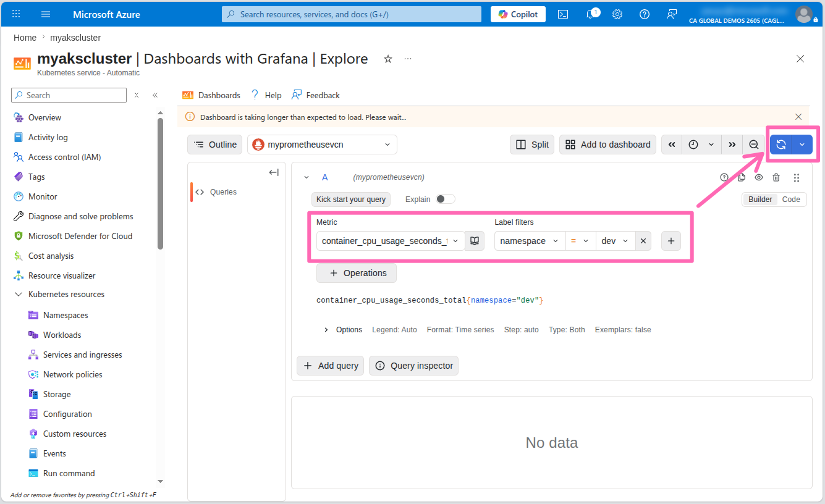Dismiss the dashboard loading warning banner
The image size is (825, 504).
798,117
